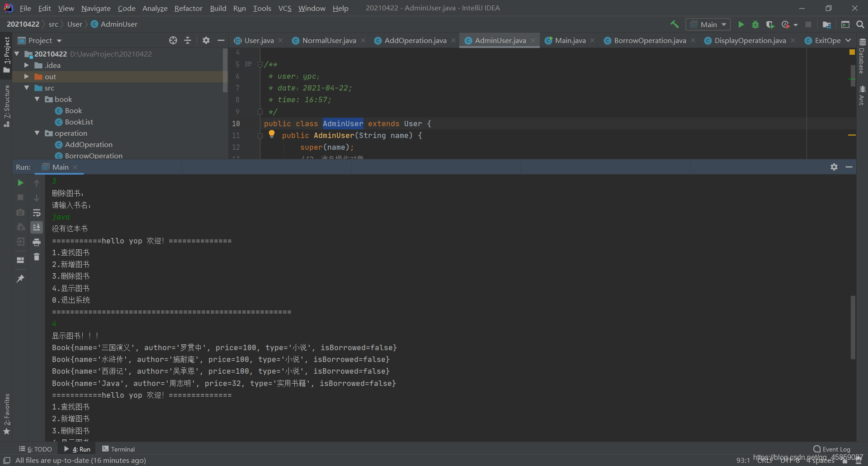
Task: Open Profiler dropdown arrow in toolbar
Action: coord(796,25)
